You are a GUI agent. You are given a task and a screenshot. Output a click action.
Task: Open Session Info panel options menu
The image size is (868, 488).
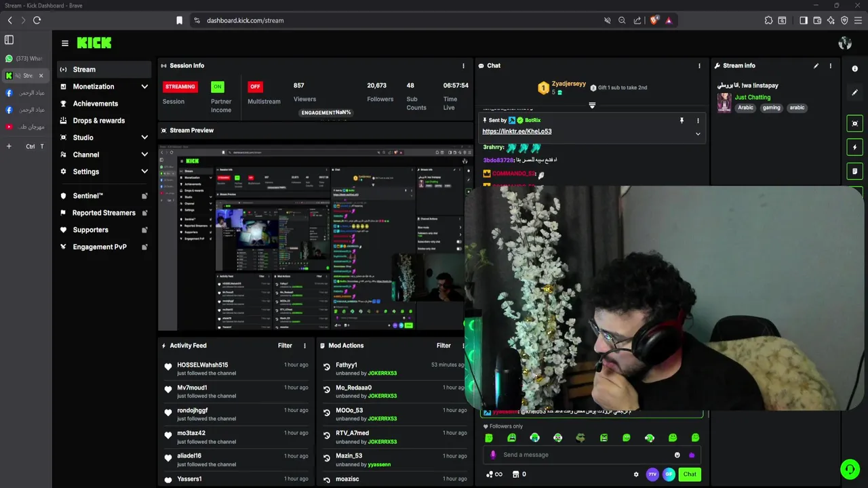coord(464,66)
